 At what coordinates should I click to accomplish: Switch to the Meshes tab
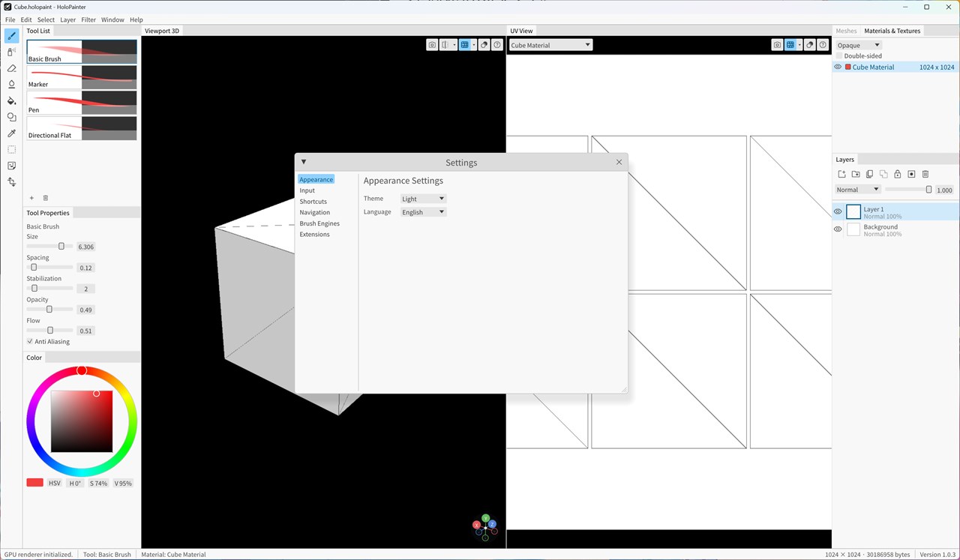pos(846,31)
